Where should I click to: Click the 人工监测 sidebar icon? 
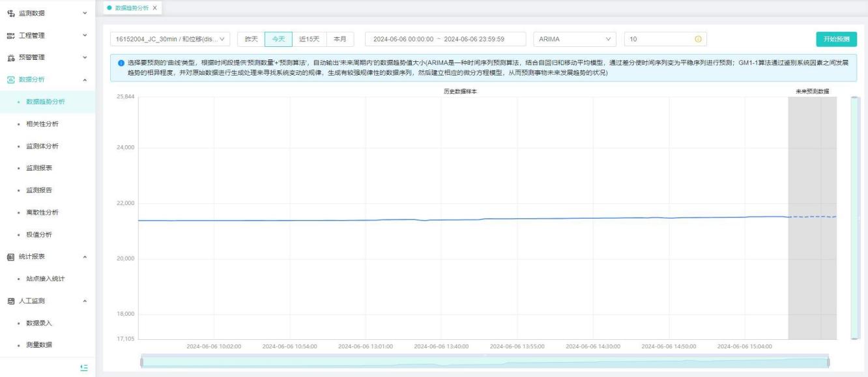point(10,301)
